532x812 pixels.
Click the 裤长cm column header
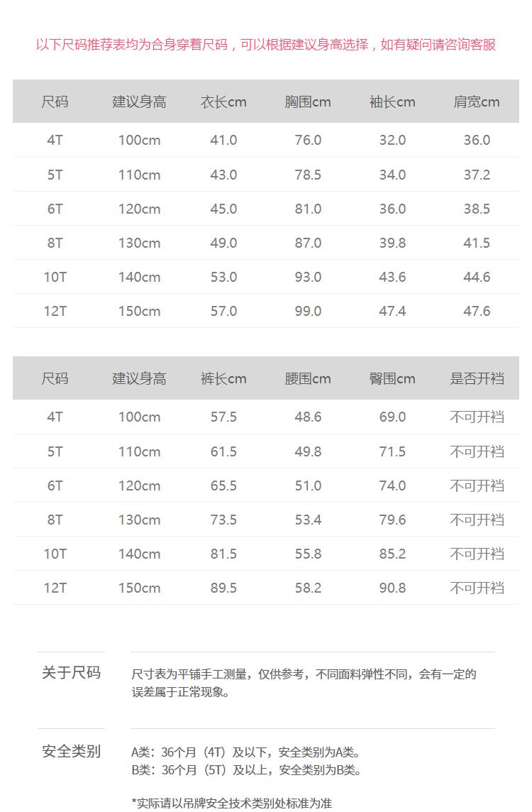(x=223, y=378)
